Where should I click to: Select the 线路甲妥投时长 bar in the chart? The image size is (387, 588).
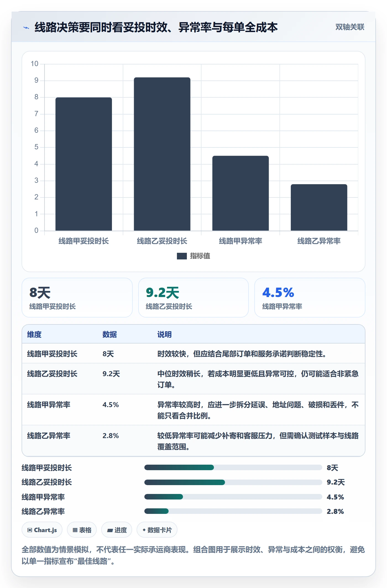tap(84, 164)
